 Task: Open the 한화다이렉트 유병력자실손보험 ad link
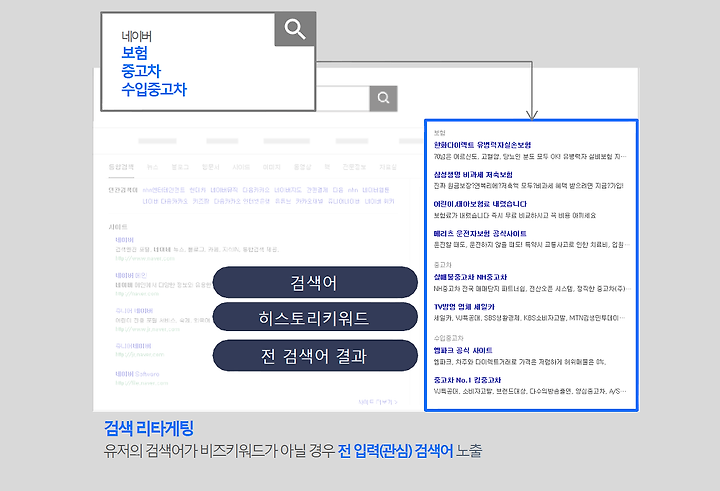point(482,145)
